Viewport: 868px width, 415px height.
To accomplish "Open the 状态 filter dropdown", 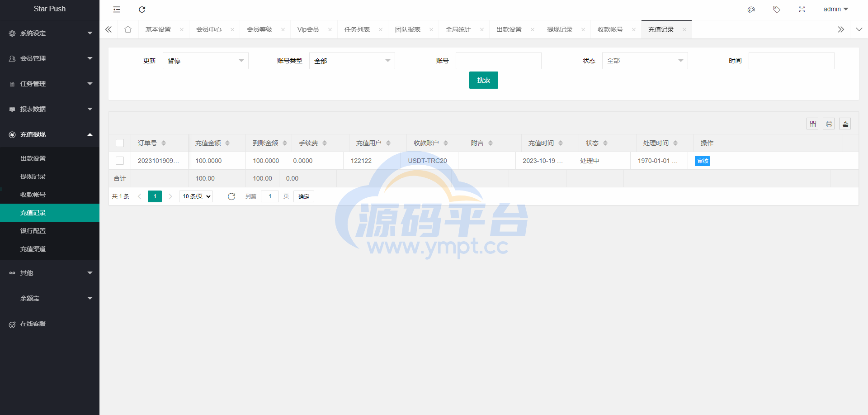I will coord(645,61).
